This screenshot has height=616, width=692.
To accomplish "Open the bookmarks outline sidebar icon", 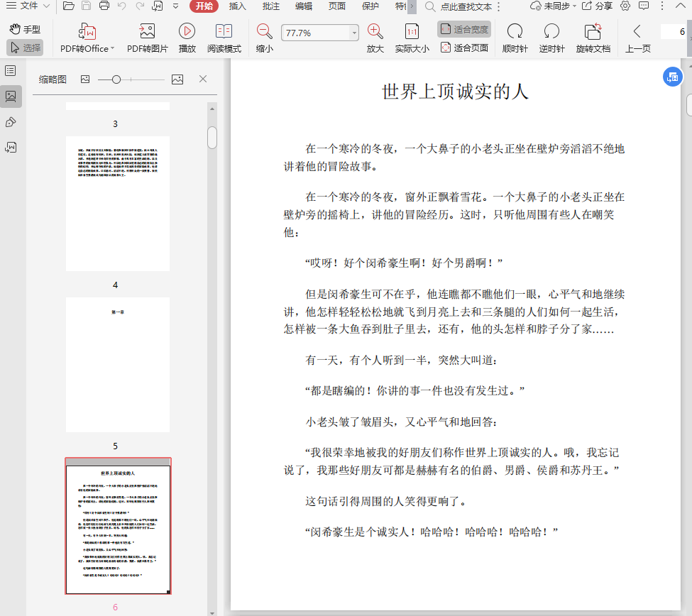I will pos(11,70).
